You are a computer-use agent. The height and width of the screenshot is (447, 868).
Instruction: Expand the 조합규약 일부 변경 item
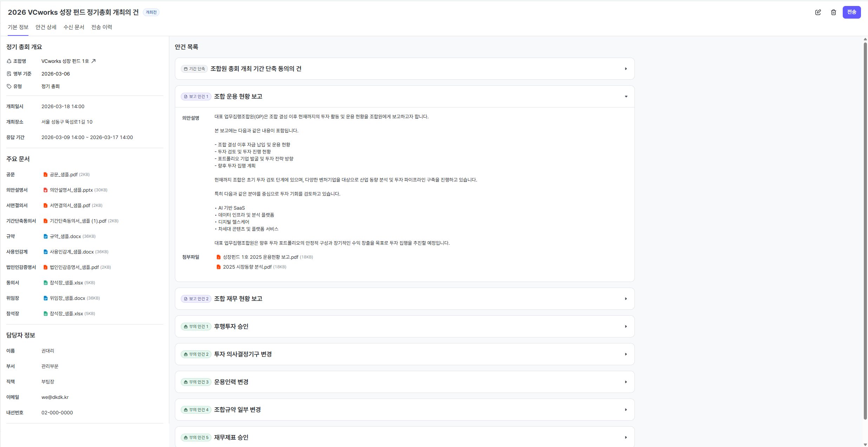tap(626, 410)
